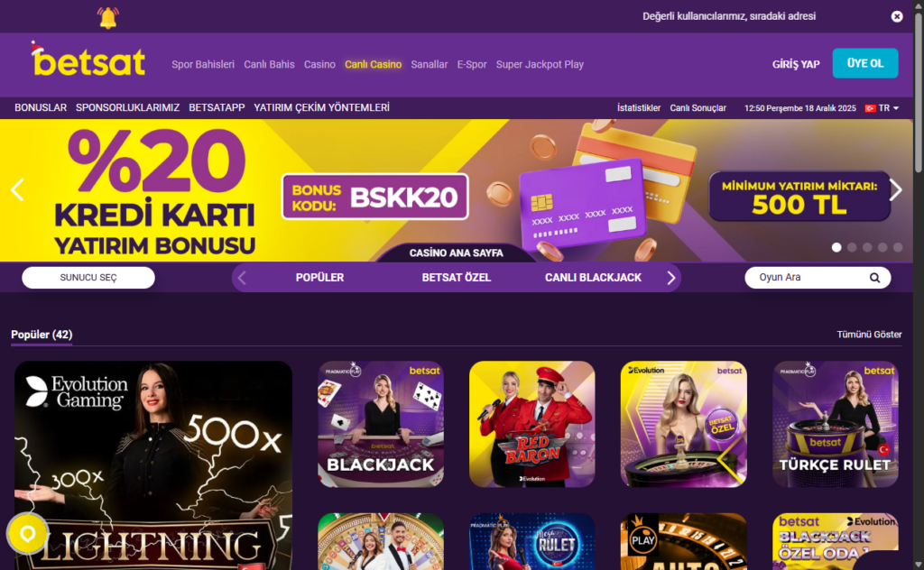Open the Türkçe Rulet game thumbnail
This screenshot has width=924, height=570.
835,424
